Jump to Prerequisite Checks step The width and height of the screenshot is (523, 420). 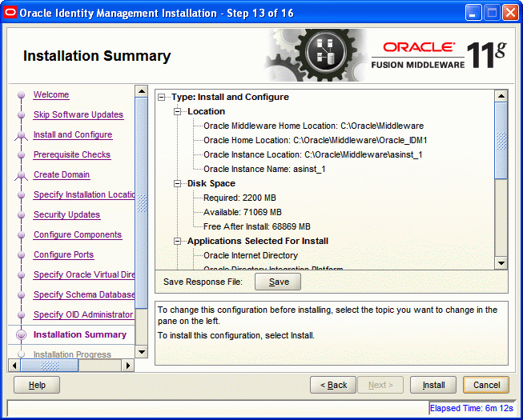point(71,154)
